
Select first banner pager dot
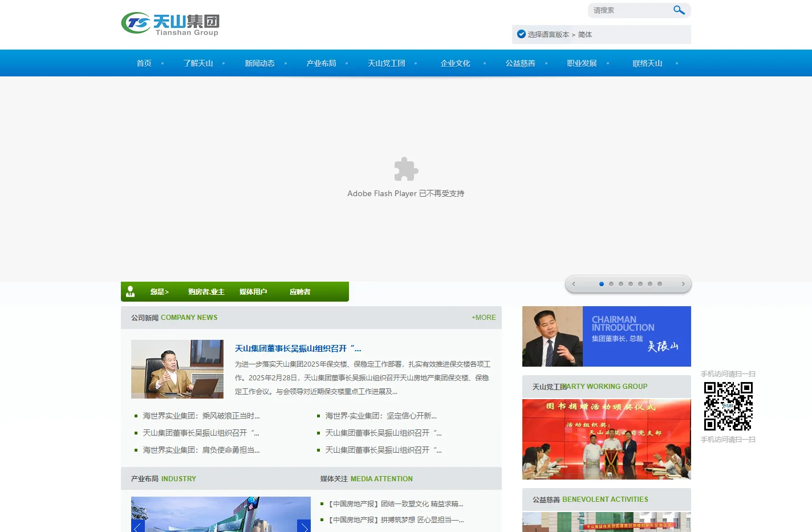(x=602, y=284)
